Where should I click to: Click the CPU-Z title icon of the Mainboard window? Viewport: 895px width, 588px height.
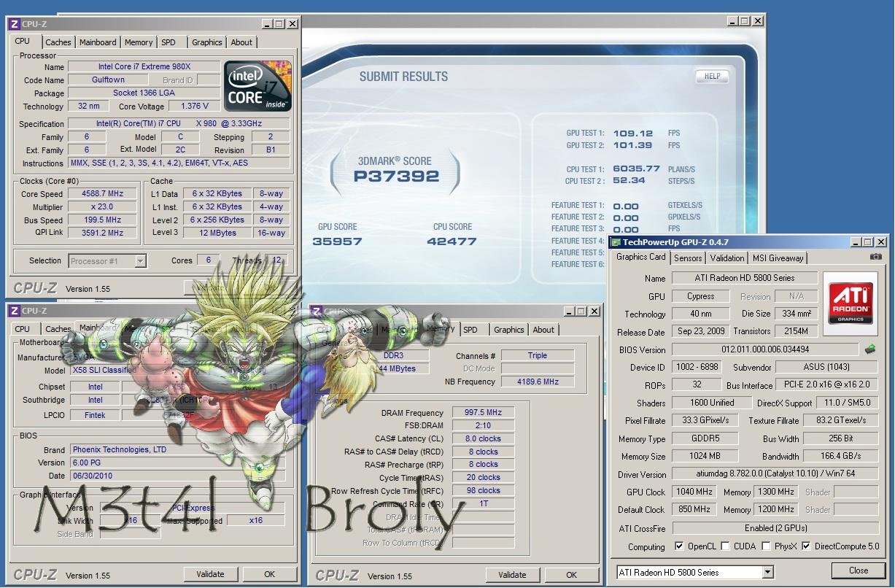tap(15, 311)
